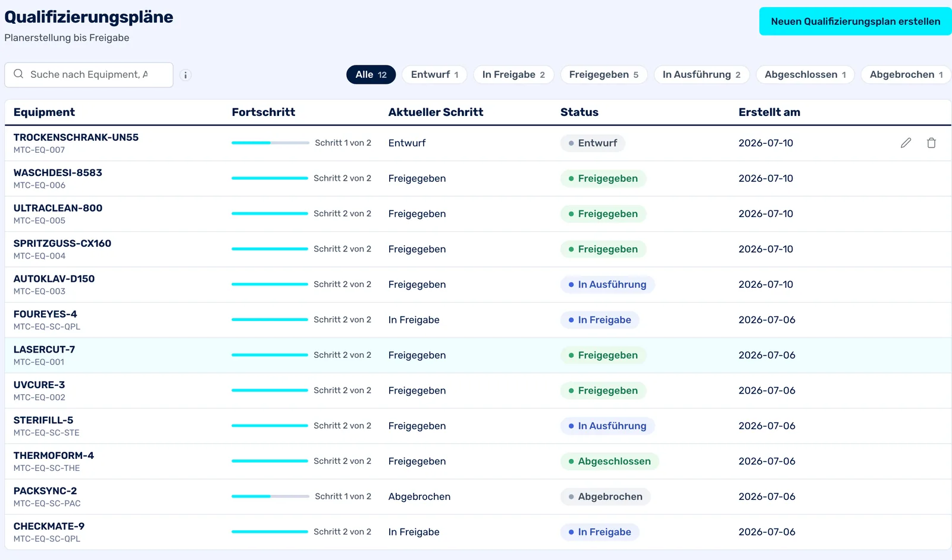Open the search info icon
This screenshot has width=952, height=560.
[x=186, y=75]
